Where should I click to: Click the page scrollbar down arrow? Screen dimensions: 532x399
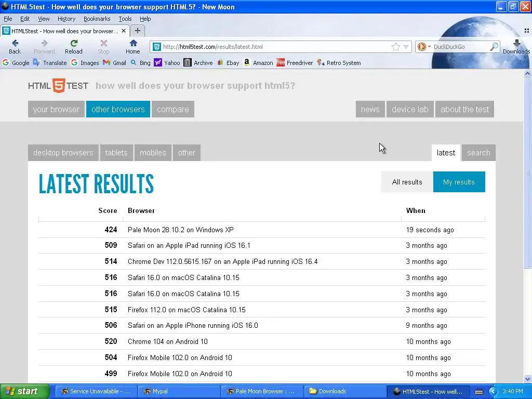[527, 379]
